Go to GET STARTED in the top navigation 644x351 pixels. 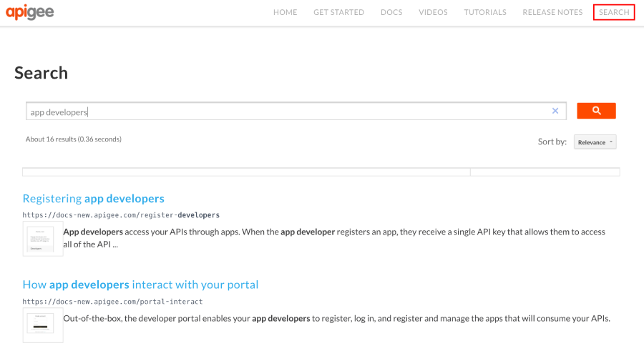pos(338,12)
